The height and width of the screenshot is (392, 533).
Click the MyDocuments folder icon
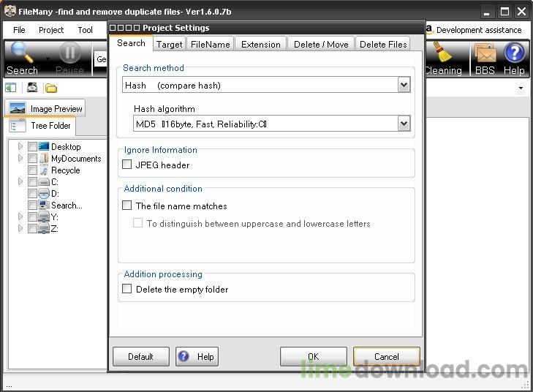(x=44, y=158)
